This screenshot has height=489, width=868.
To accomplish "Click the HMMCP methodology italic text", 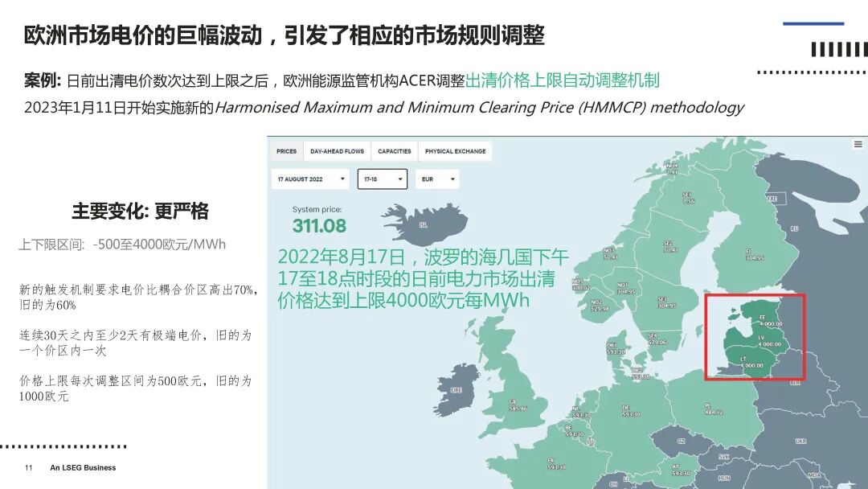I will click(479, 107).
